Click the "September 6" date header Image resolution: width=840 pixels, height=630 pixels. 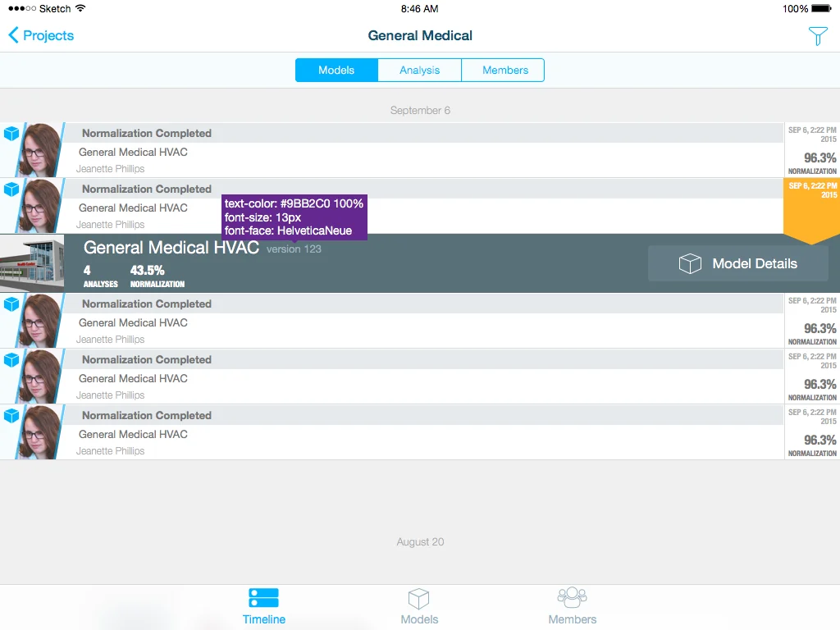coord(420,111)
